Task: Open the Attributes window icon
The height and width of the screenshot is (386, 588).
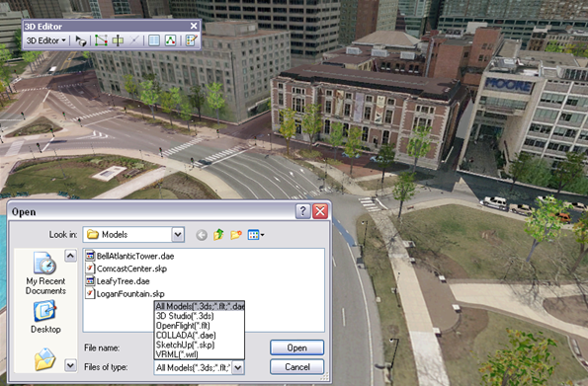Action: coord(154,40)
